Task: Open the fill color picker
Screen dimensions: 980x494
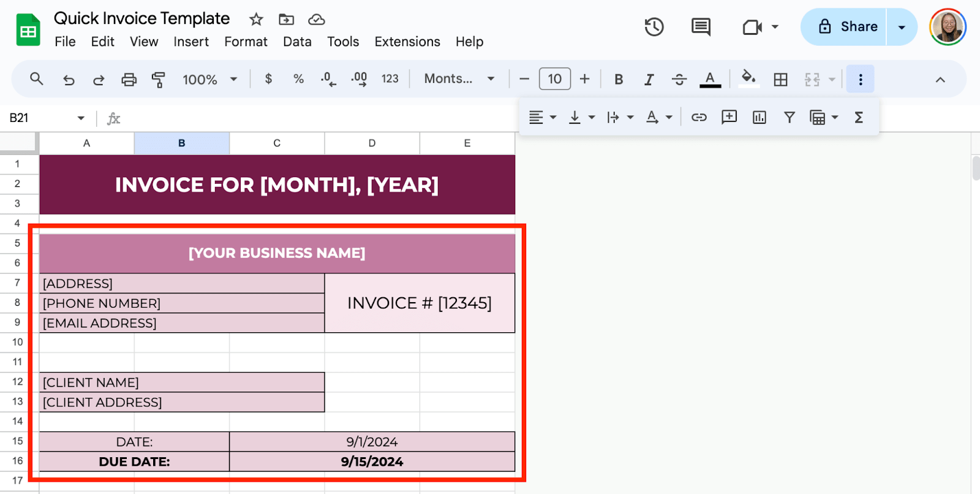Action: click(748, 79)
